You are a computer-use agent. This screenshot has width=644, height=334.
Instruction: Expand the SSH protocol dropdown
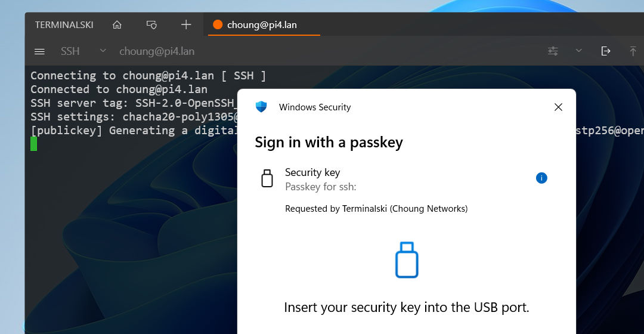[103, 51]
